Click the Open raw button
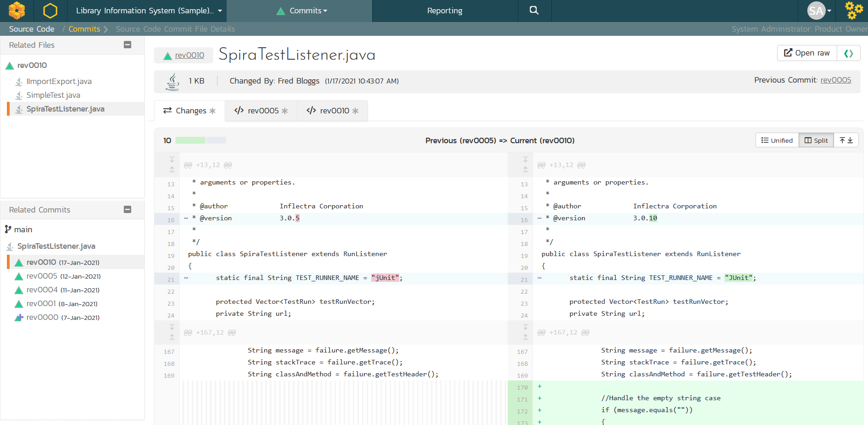This screenshot has width=868, height=425. click(x=807, y=53)
